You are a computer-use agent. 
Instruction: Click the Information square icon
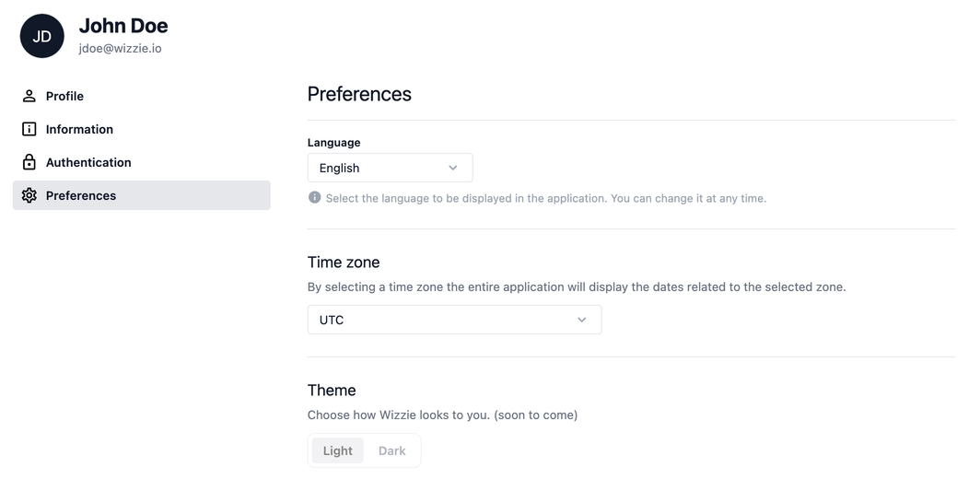point(29,129)
